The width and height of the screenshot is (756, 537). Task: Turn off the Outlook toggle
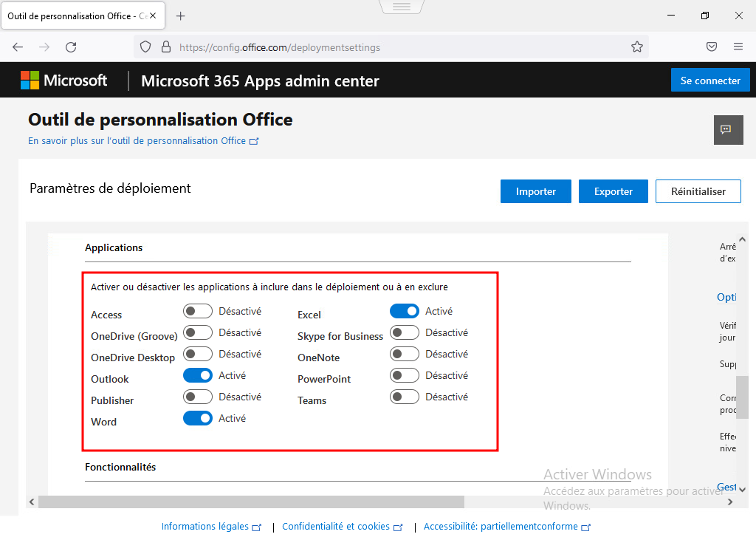click(x=198, y=376)
